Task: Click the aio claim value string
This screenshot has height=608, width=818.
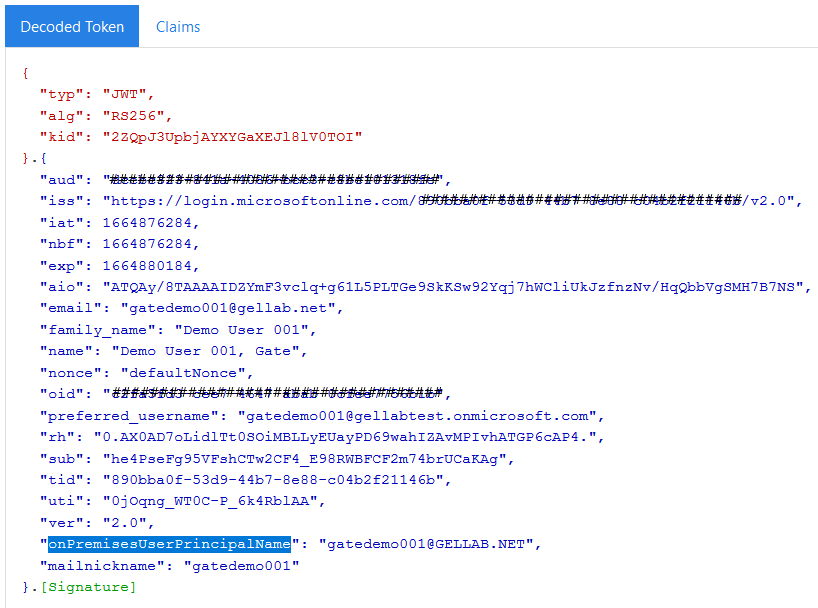Action: pyautogui.click(x=455, y=287)
